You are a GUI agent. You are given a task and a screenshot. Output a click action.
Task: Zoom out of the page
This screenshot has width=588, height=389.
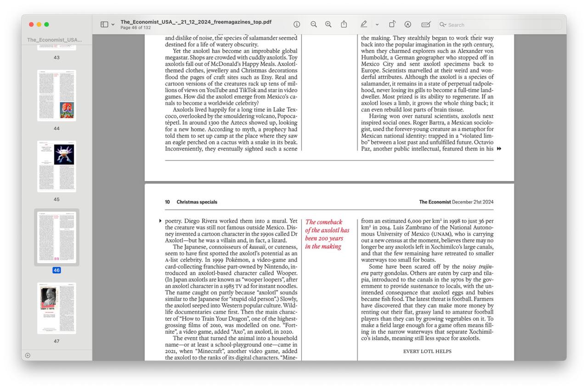pyautogui.click(x=314, y=24)
